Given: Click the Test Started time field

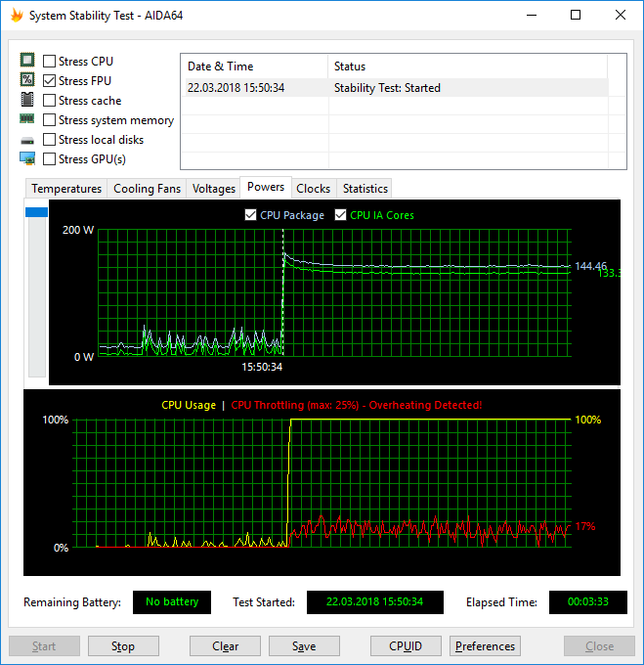Looking at the screenshot, I should (x=375, y=601).
